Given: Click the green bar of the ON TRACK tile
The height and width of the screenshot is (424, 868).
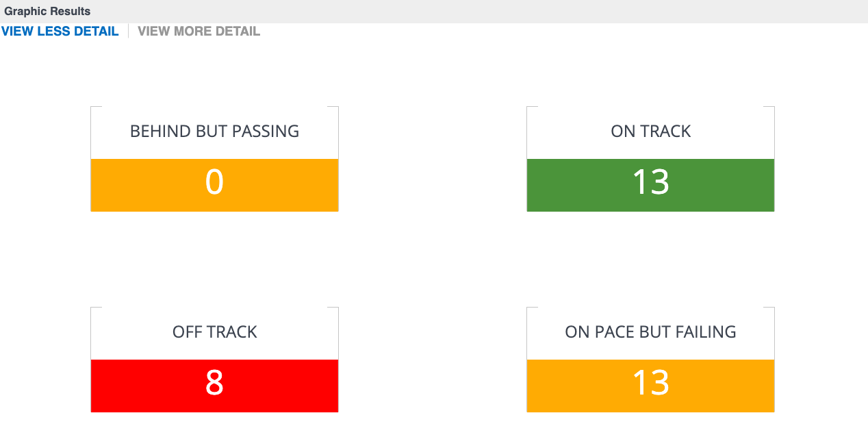Looking at the screenshot, I should click(x=650, y=185).
